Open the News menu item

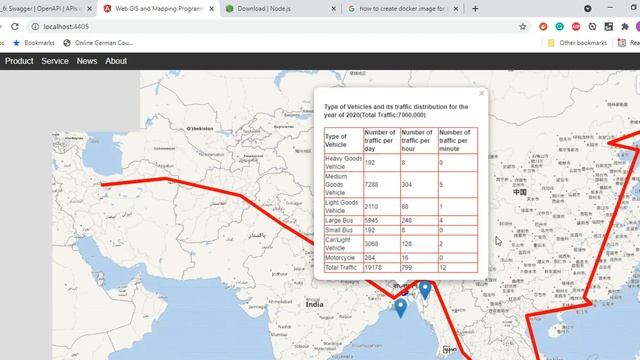(x=87, y=61)
